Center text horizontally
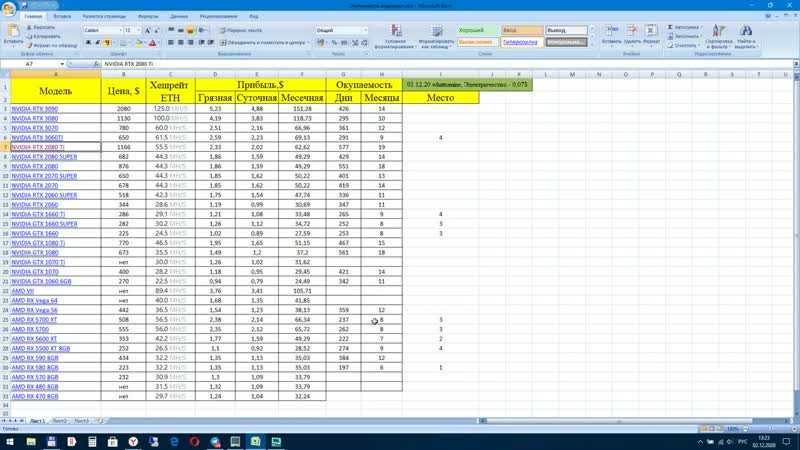This screenshot has width=800, height=450. 181,43
